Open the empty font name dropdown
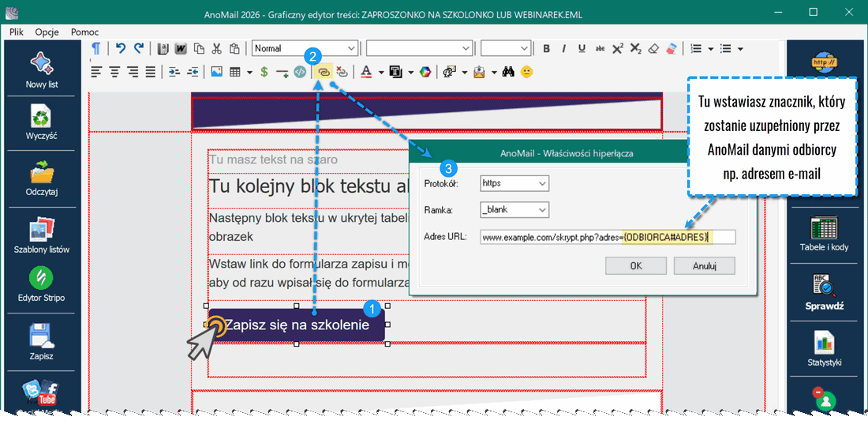The image size is (868, 428). (x=420, y=48)
